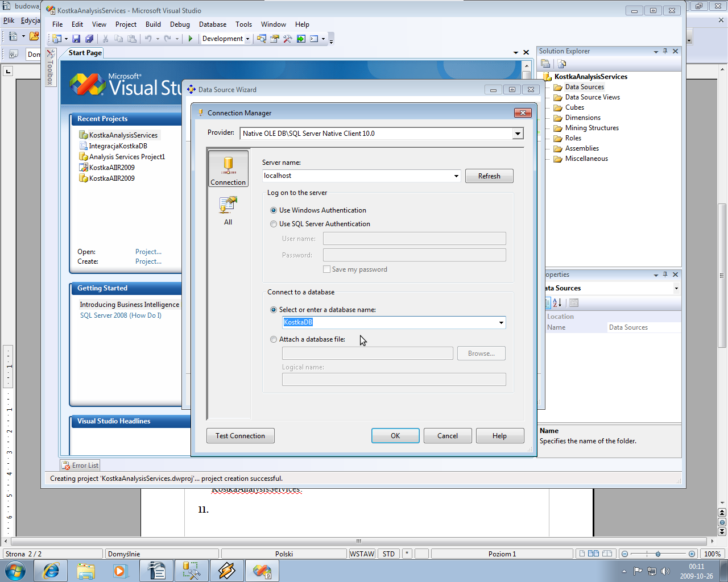Adjust the Word zoom slider handle
Screen dimensions: 728x582
[658, 554]
